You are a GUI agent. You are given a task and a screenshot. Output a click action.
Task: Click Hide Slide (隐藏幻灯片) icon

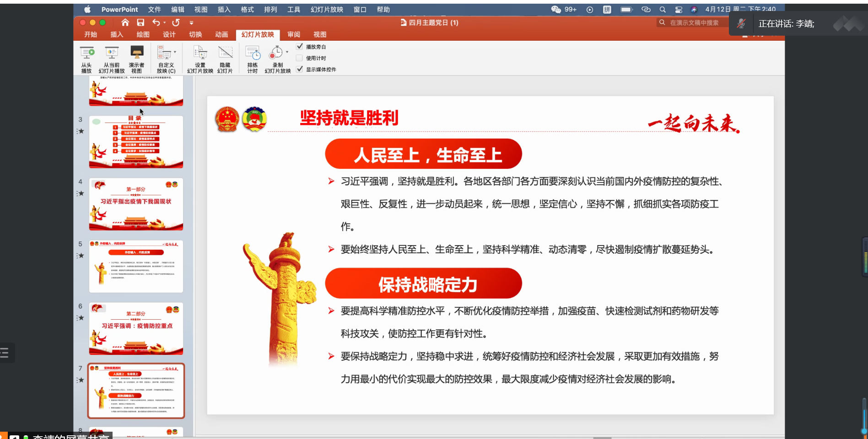tap(225, 54)
